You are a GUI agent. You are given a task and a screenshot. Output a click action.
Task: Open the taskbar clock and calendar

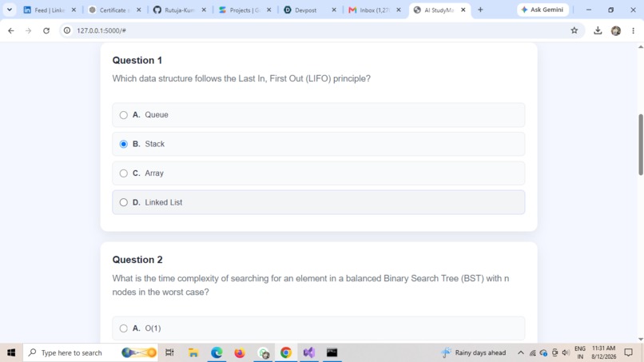coord(603,352)
